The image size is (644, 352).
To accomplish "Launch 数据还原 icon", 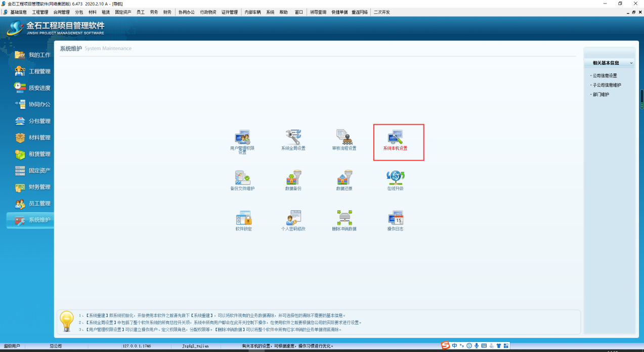I will tap(344, 178).
